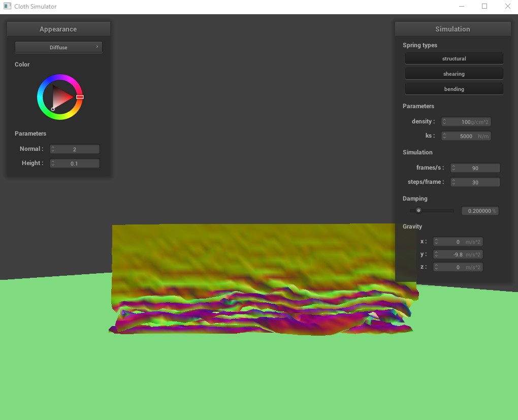The width and height of the screenshot is (518, 420).
Task: Click the steps/frame stepper arrows
Action: (454, 182)
